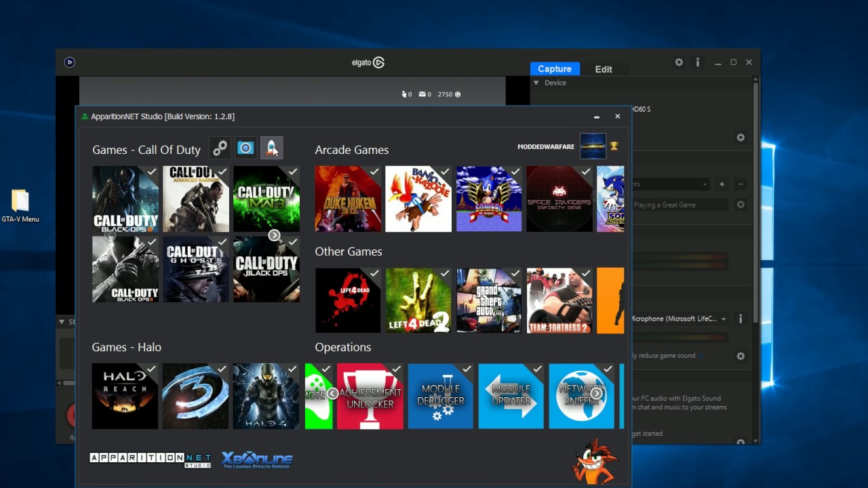The height and width of the screenshot is (488, 868).
Task: Toggle the checkmark on the Advanced Warfare tile
Action: click(x=222, y=172)
